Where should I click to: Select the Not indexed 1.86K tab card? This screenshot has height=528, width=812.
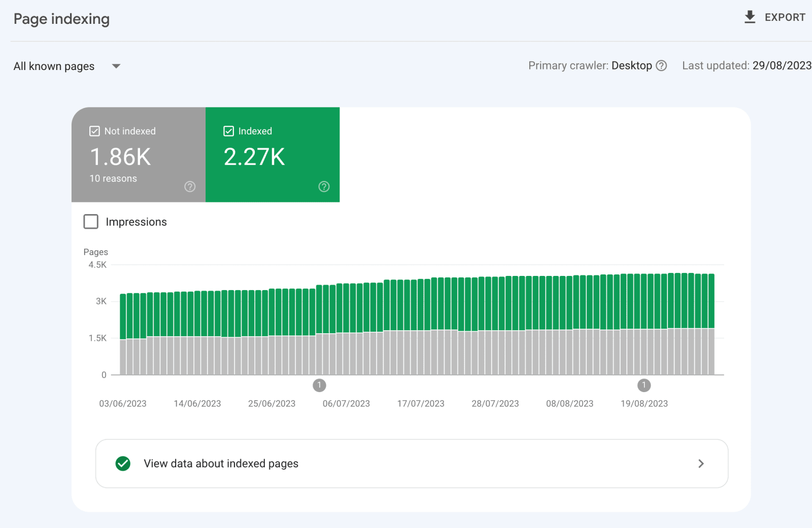(x=139, y=155)
